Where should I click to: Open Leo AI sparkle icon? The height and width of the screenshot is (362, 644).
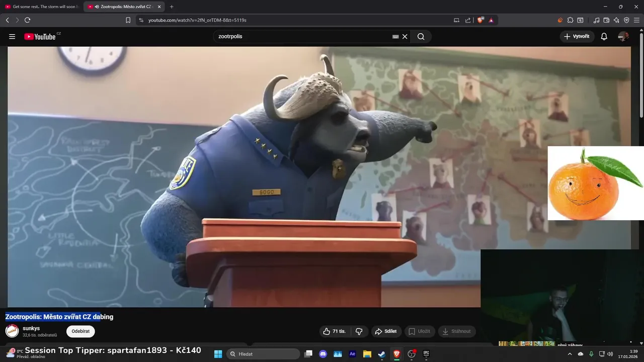(x=616, y=20)
